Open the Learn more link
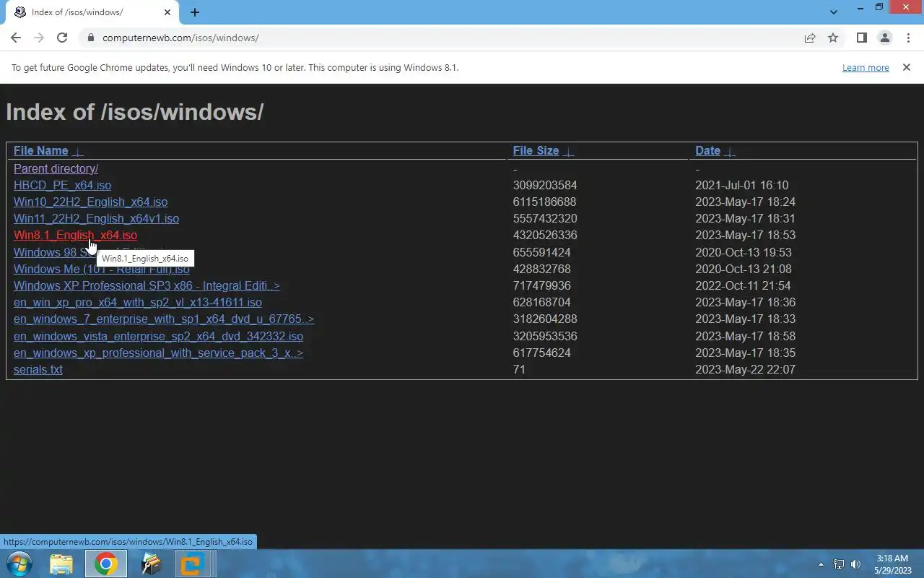 (x=866, y=67)
